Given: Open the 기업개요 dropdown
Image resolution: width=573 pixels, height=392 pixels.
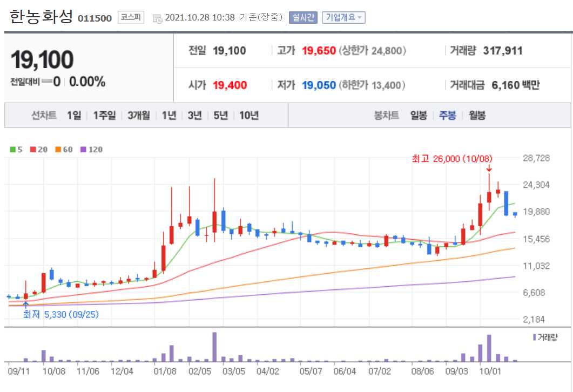Looking at the screenshot, I should tap(344, 17).
